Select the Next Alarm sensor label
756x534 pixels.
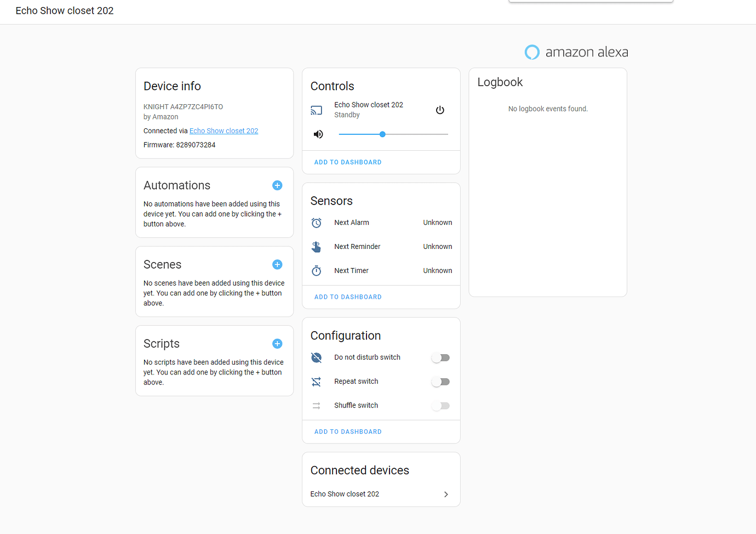click(352, 223)
